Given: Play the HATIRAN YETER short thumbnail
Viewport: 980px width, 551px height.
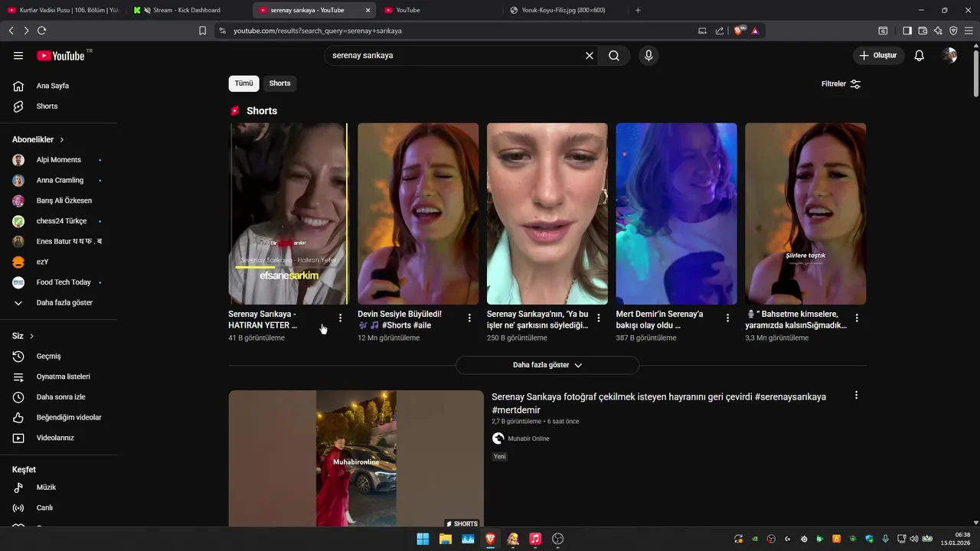Looking at the screenshot, I should [x=289, y=214].
